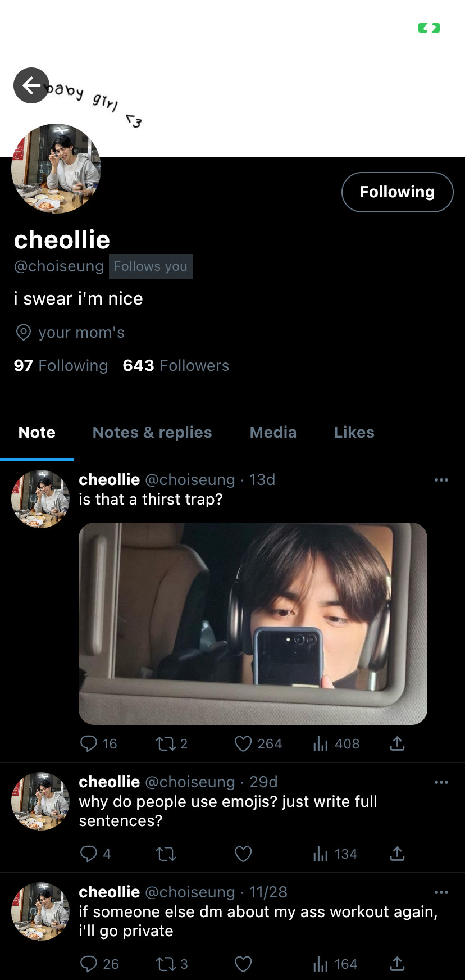Open the car mirror selfie photo
This screenshot has width=465, height=980.
[x=253, y=623]
